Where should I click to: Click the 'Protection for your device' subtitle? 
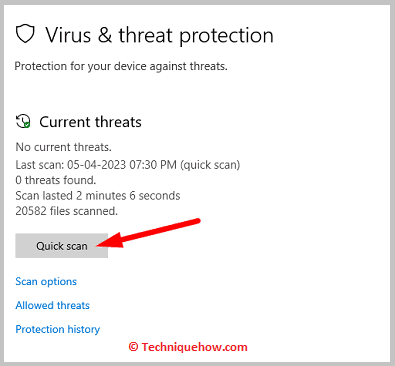[121, 66]
